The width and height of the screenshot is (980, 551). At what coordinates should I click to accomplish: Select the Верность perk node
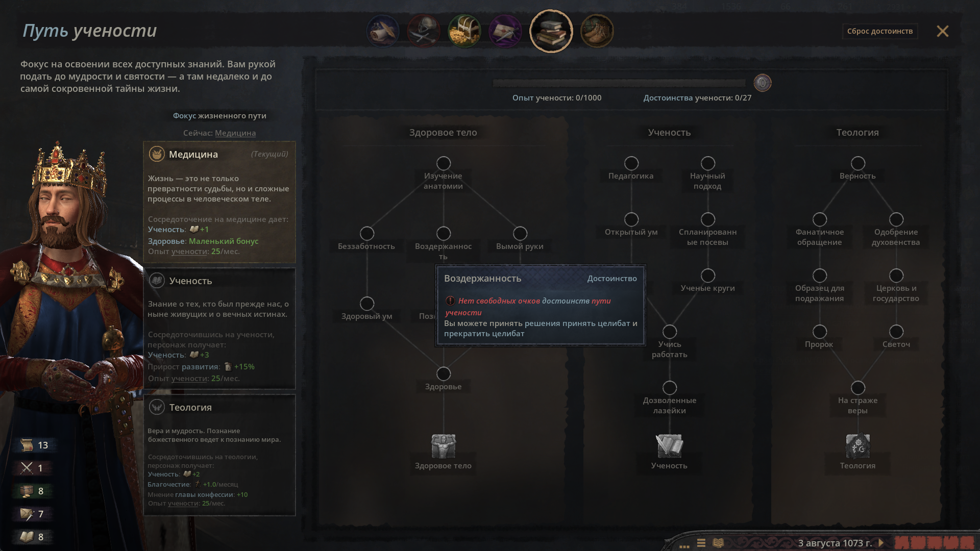(858, 163)
